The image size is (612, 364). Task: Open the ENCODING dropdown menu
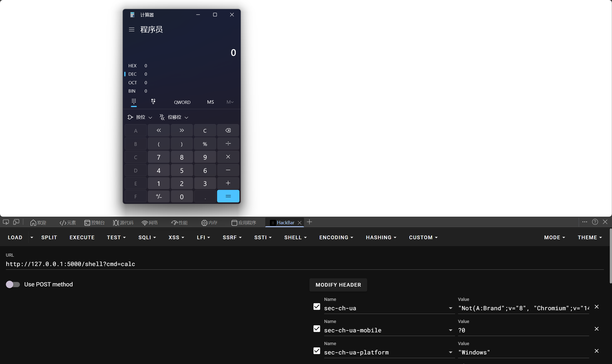(336, 238)
